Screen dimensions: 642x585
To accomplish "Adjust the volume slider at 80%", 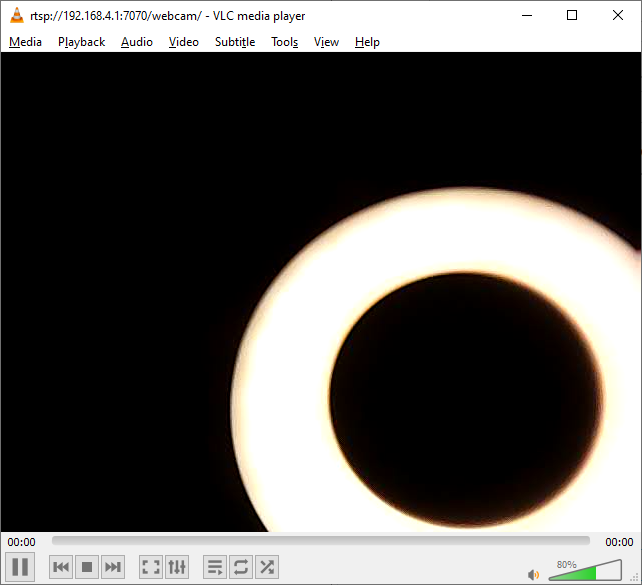I will coord(585,570).
